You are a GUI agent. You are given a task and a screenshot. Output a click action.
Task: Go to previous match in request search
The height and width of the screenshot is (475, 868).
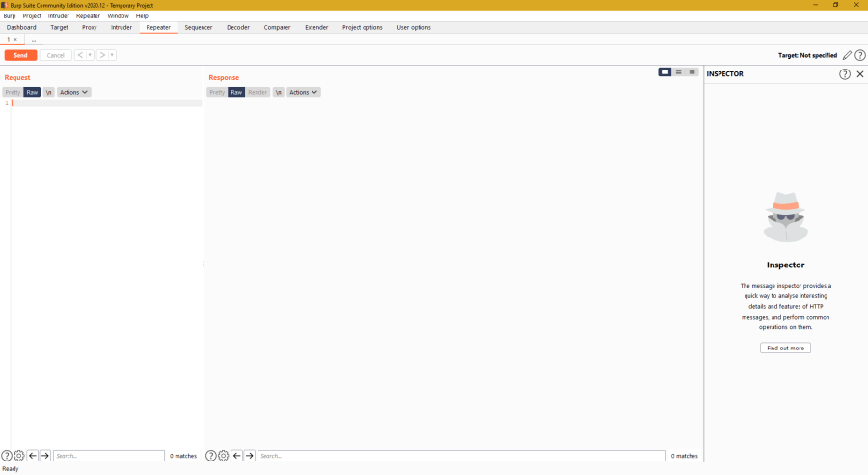click(x=32, y=456)
